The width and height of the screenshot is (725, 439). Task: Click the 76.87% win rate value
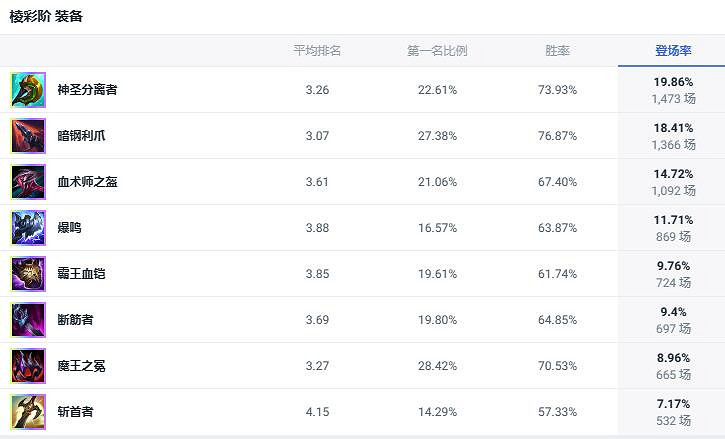(x=557, y=136)
